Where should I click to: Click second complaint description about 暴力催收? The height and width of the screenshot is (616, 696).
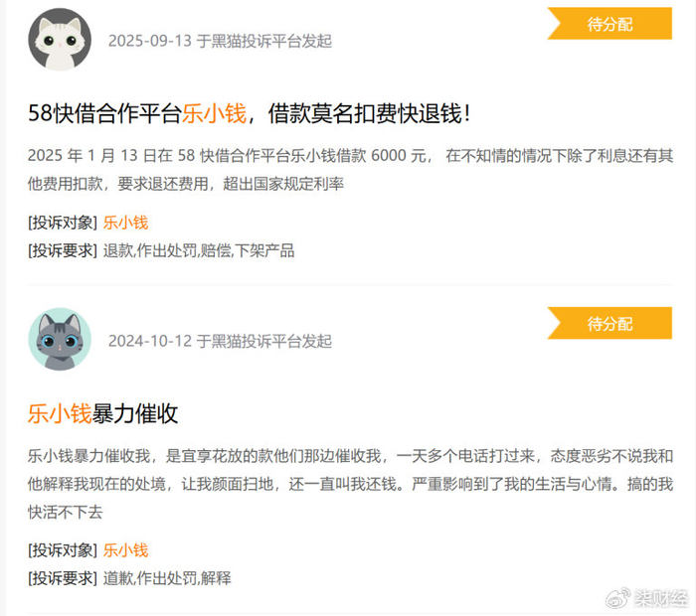click(x=350, y=484)
